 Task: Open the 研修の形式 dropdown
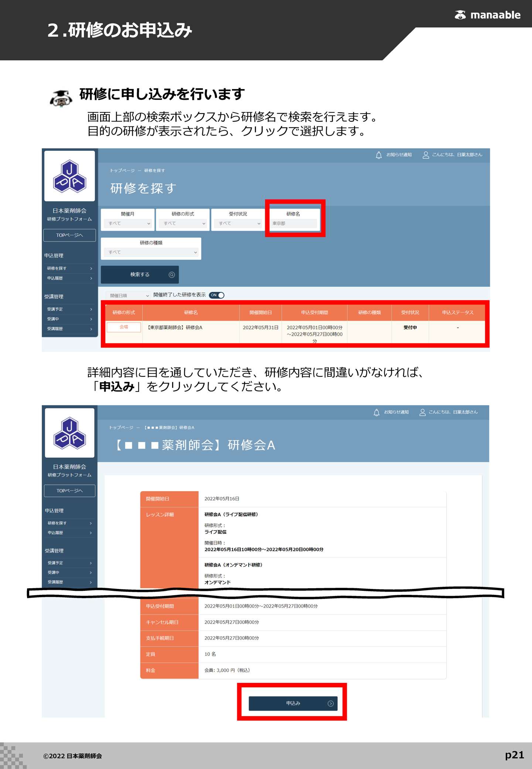183,223
